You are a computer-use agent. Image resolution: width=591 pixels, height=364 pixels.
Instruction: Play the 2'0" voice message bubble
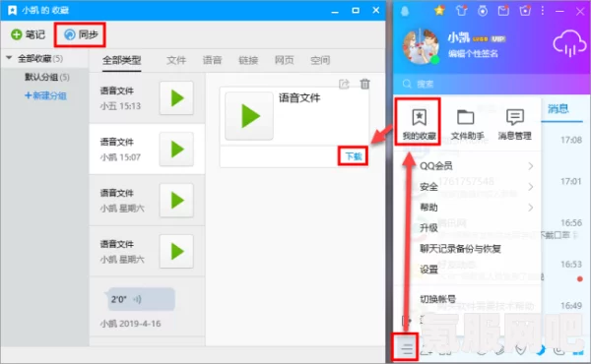[140, 299]
